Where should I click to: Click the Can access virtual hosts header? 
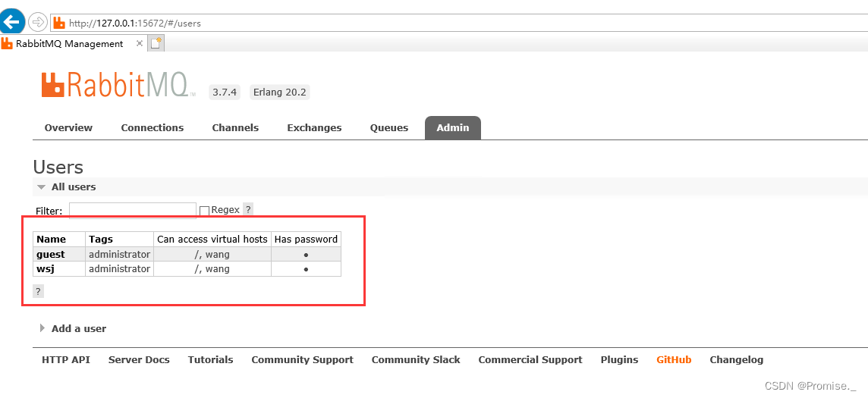pyautogui.click(x=212, y=240)
